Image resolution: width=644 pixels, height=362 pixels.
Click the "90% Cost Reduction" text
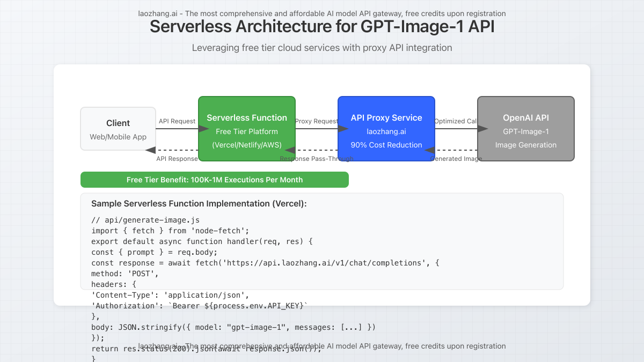click(386, 145)
